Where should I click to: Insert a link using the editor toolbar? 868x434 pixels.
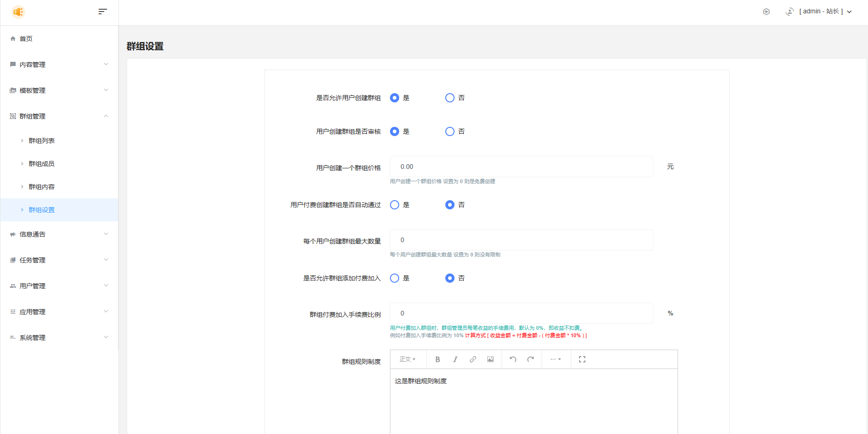pyautogui.click(x=472, y=359)
